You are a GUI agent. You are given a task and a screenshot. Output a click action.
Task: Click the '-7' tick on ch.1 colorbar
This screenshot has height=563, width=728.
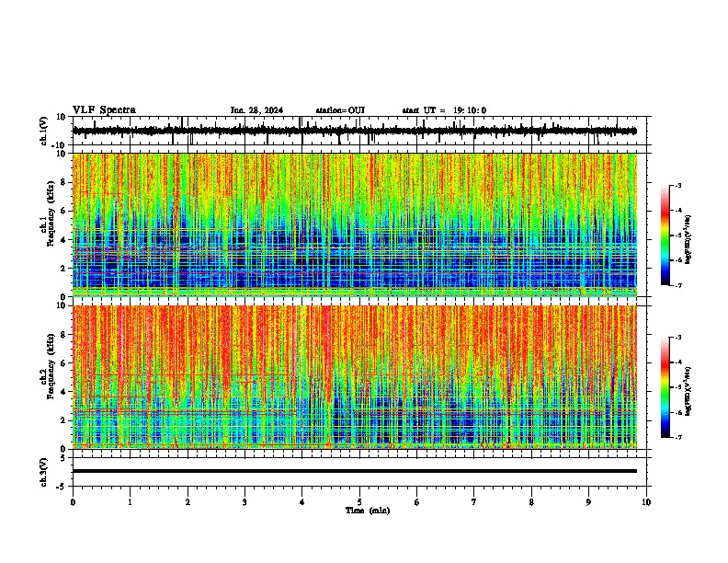677,285
